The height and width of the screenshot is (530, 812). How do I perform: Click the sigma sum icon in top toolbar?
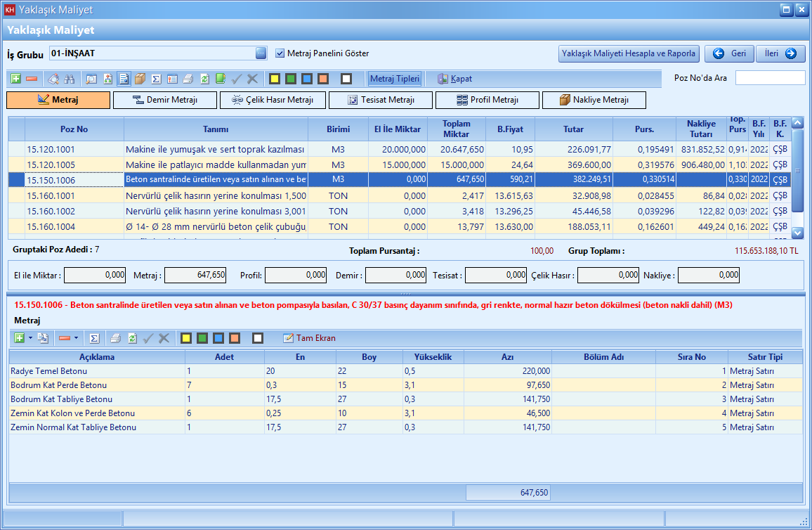pyautogui.click(x=156, y=79)
